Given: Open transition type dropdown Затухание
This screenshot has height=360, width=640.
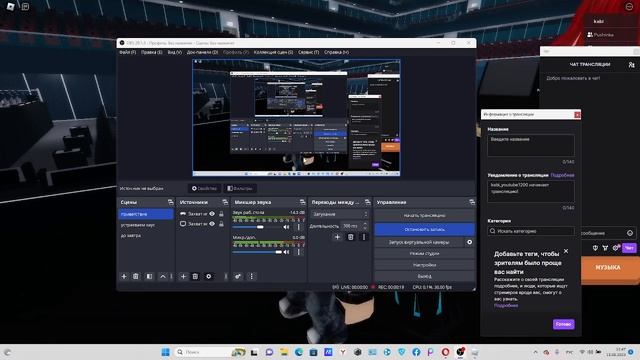Looking at the screenshot, I should pos(340,214).
